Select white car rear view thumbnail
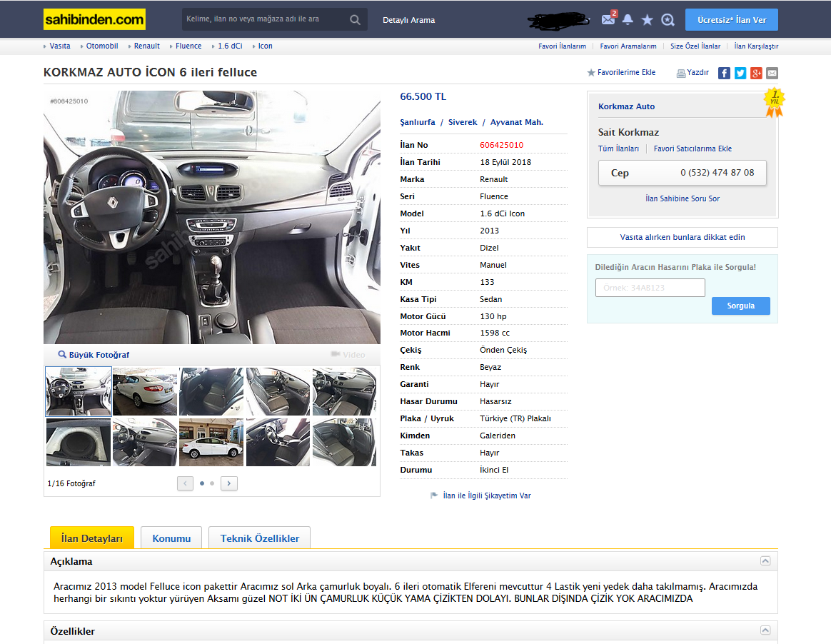Viewport: 831px width, 644px height. click(145, 391)
